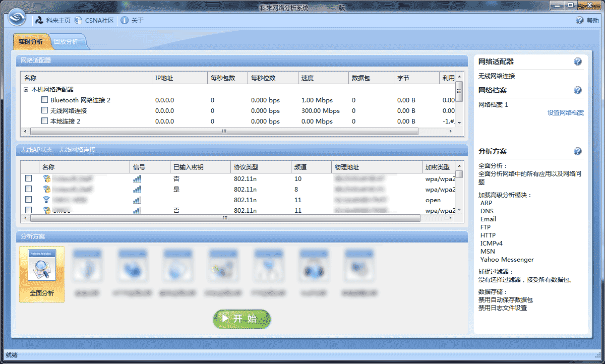Click signal bars of channel 8 access point

(137, 189)
